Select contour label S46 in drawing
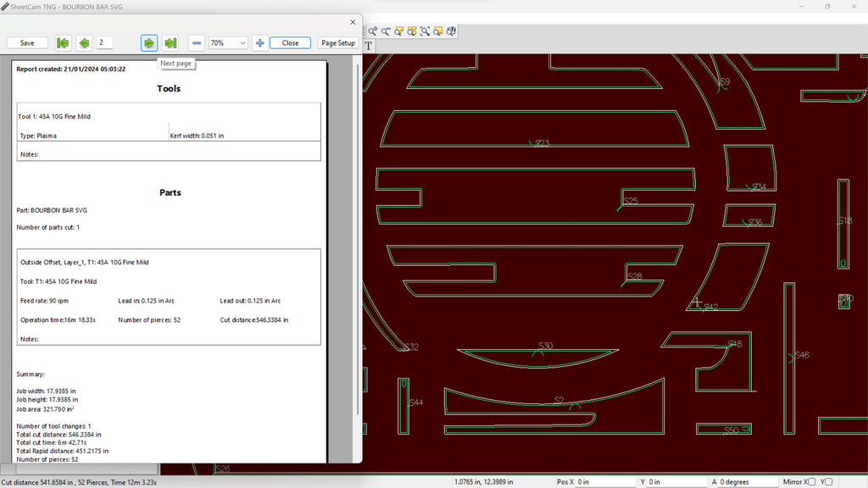 [802, 355]
